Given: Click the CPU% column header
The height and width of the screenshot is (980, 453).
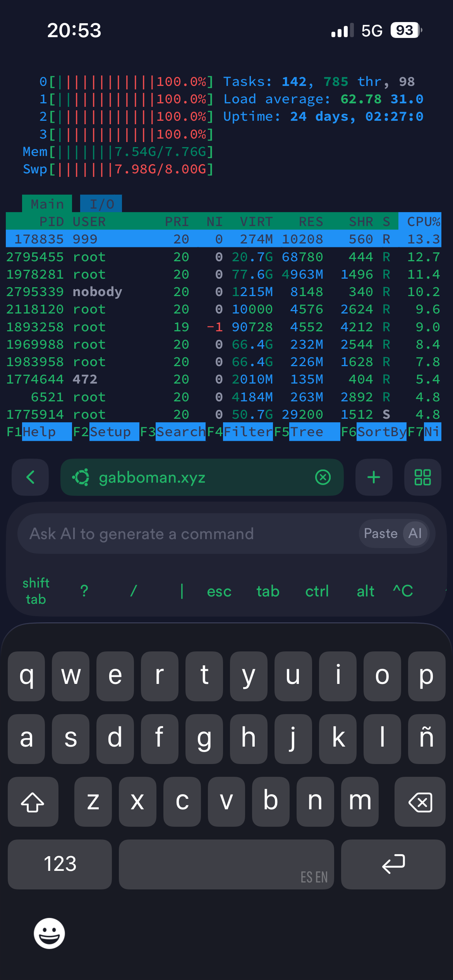Looking at the screenshot, I should (x=422, y=221).
